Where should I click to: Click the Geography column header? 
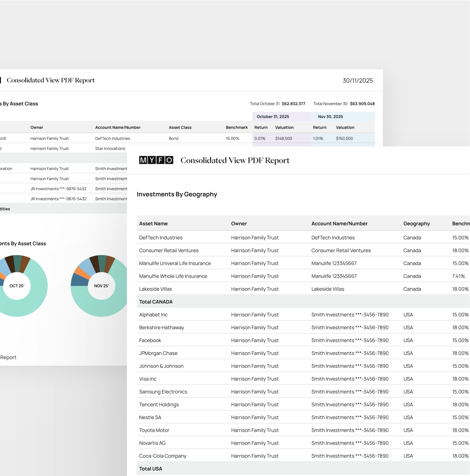[417, 224]
